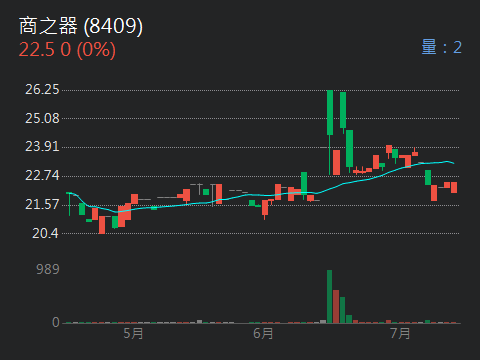Click the 26.25 price axis label

click(42, 89)
